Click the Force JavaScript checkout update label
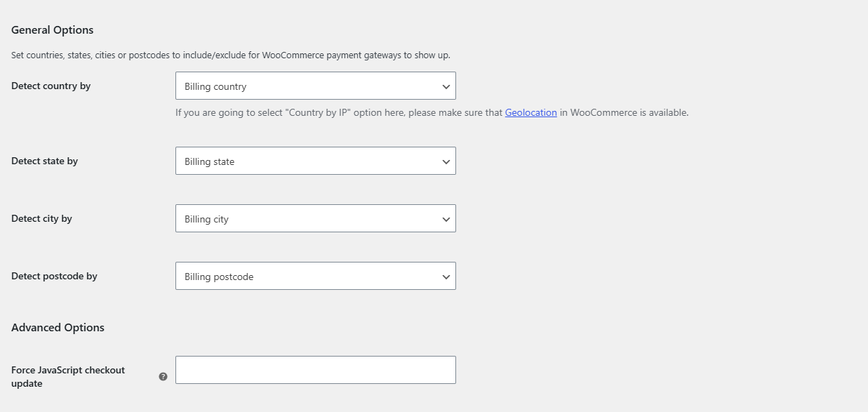868x412 pixels. (x=68, y=377)
